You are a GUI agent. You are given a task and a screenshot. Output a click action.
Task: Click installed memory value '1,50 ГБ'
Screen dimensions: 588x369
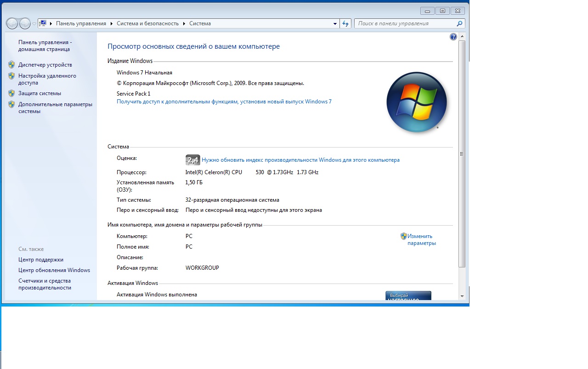pyautogui.click(x=194, y=182)
